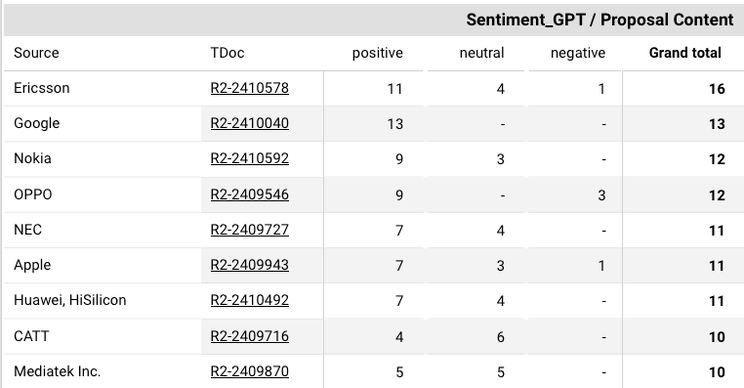Open the R2-2410592 TDoc link
This screenshot has height=388, width=744.
[250, 158]
